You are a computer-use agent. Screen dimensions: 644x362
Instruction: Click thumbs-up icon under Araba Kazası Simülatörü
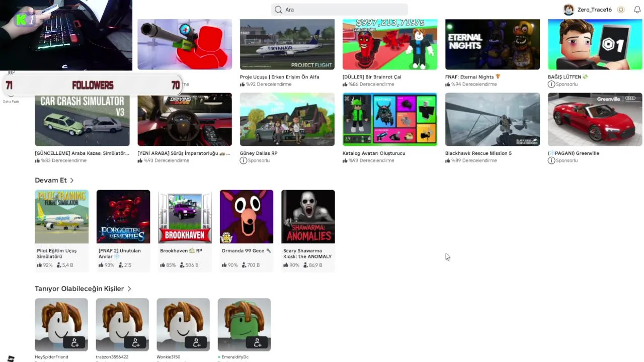(37, 160)
